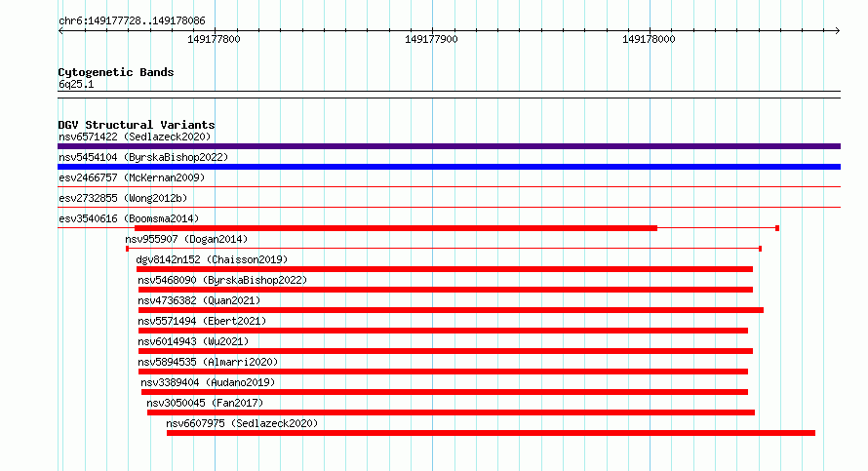Click the nsv5468090 (ByrskaBishop2022) label

(x=222, y=280)
